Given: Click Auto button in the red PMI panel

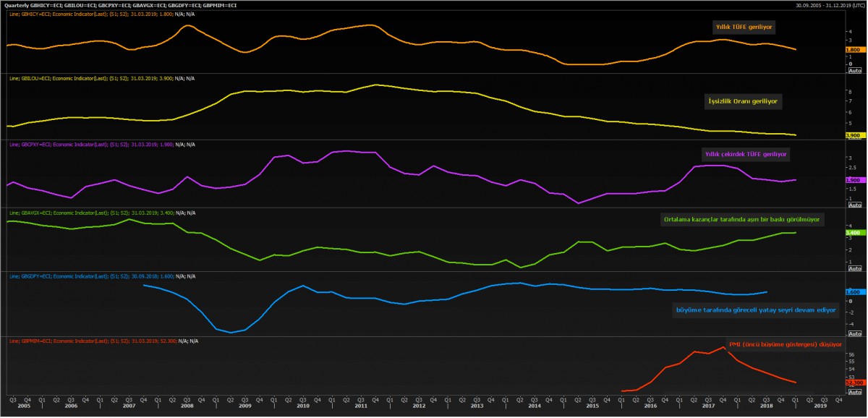Looking at the screenshot, I should (x=854, y=391).
